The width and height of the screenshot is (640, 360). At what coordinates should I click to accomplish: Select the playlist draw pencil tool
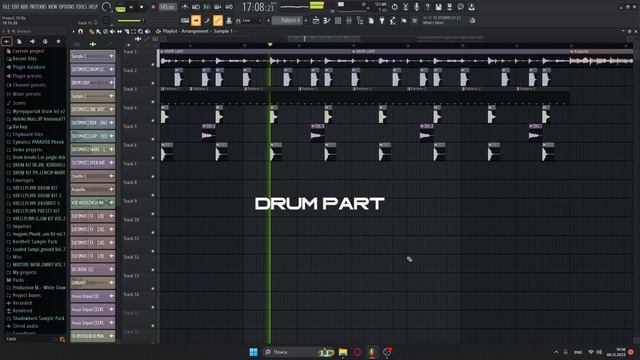pos(91,31)
